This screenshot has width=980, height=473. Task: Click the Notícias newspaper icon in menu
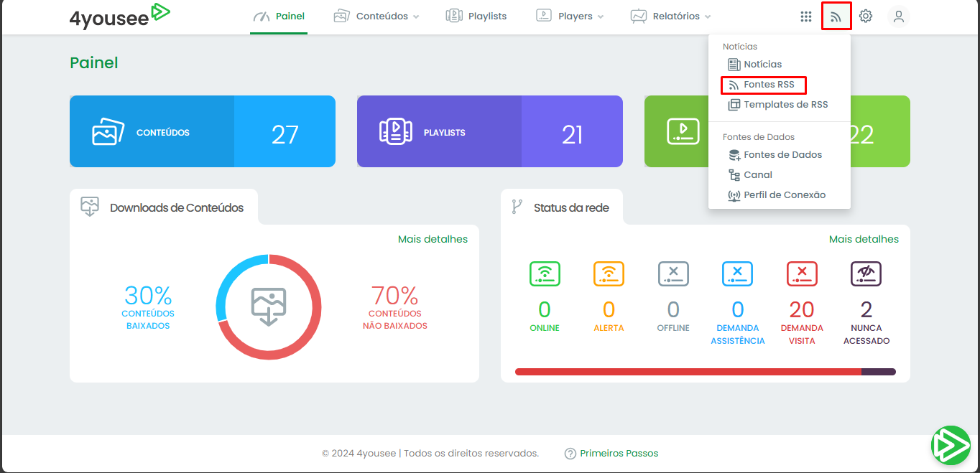point(734,65)
